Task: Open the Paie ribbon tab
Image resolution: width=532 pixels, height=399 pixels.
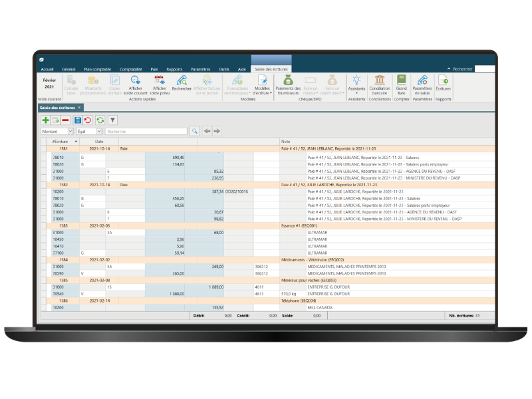Action: tap(154, 69)
